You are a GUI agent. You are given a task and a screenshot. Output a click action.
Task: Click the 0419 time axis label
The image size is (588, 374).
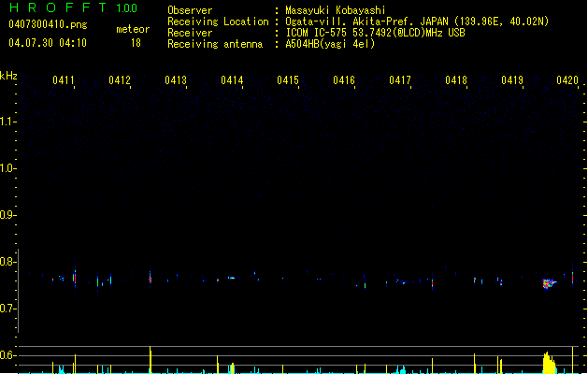[x=512, y=79]
